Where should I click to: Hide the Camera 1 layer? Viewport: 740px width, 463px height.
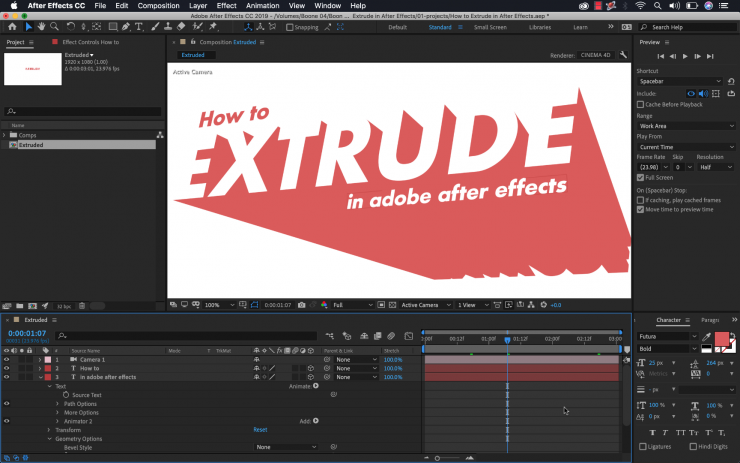pyautogui.click(x=6, y=359)
